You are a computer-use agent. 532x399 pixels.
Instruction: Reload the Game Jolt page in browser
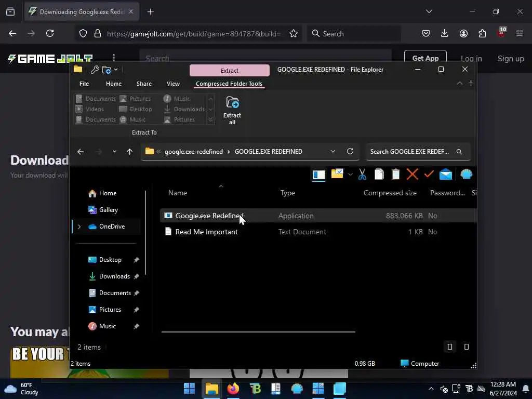coord(50,33)
